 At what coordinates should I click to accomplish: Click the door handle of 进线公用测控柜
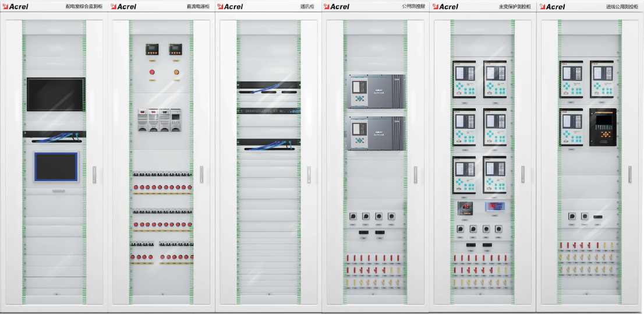[629, 174]
